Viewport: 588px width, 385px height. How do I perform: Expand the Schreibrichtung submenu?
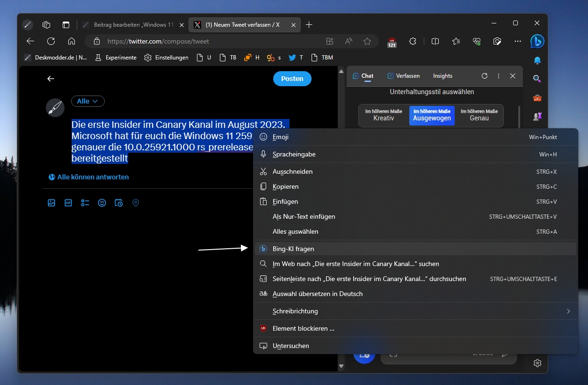click(415, 311)
